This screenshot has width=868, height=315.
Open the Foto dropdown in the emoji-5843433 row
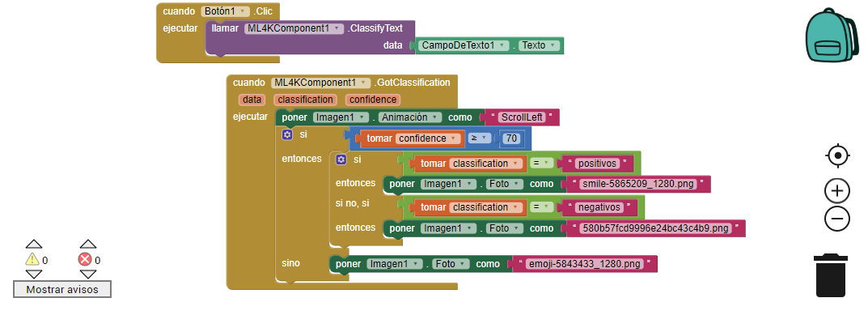coord(451,264)
